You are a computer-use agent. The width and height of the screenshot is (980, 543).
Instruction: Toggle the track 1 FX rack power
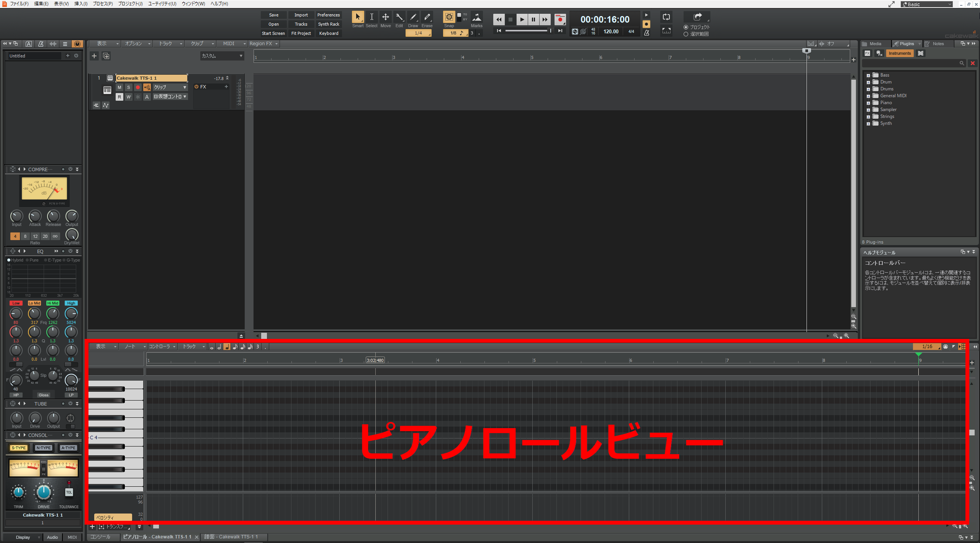point(196,87)
